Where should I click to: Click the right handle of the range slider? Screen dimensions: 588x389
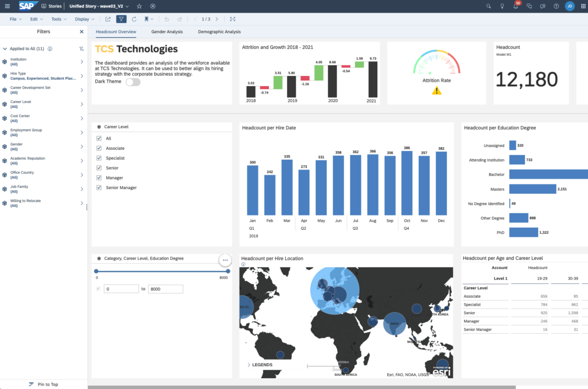[x=227, y=271]
